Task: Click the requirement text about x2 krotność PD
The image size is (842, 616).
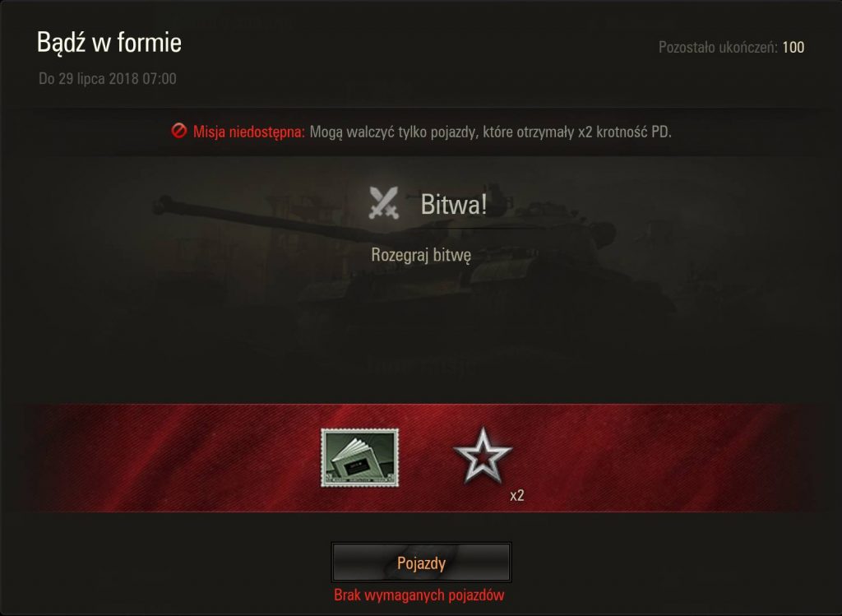Action: click(x=490, y=132)
